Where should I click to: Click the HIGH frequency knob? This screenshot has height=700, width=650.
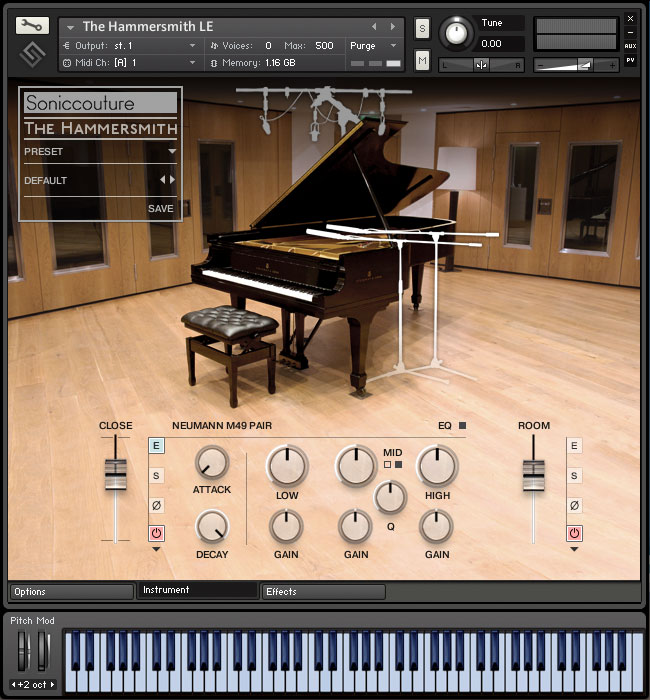tap(437, 466)
